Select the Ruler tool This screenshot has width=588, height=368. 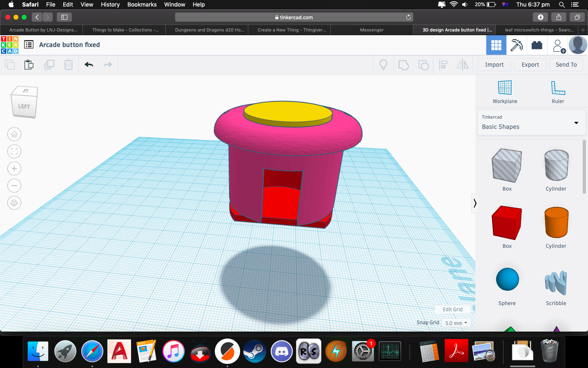[558, 92]
